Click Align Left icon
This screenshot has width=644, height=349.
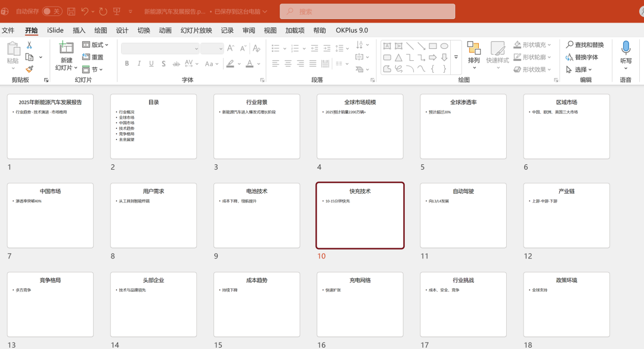[275, 64]
